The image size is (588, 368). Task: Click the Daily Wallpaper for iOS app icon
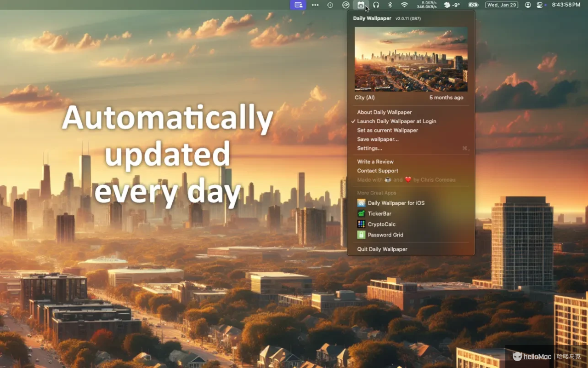coord(361,203)
